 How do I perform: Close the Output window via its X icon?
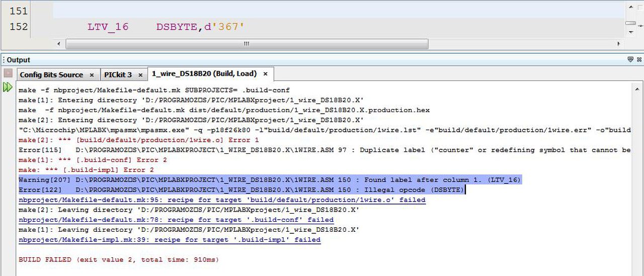point(639,59)
